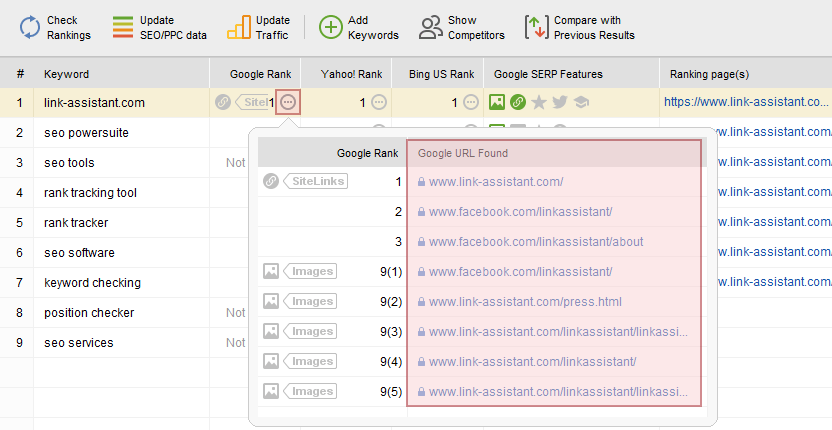Click the green Add Keywords plus icon
This screenshot has height=430, width=832.
point(331,27)
